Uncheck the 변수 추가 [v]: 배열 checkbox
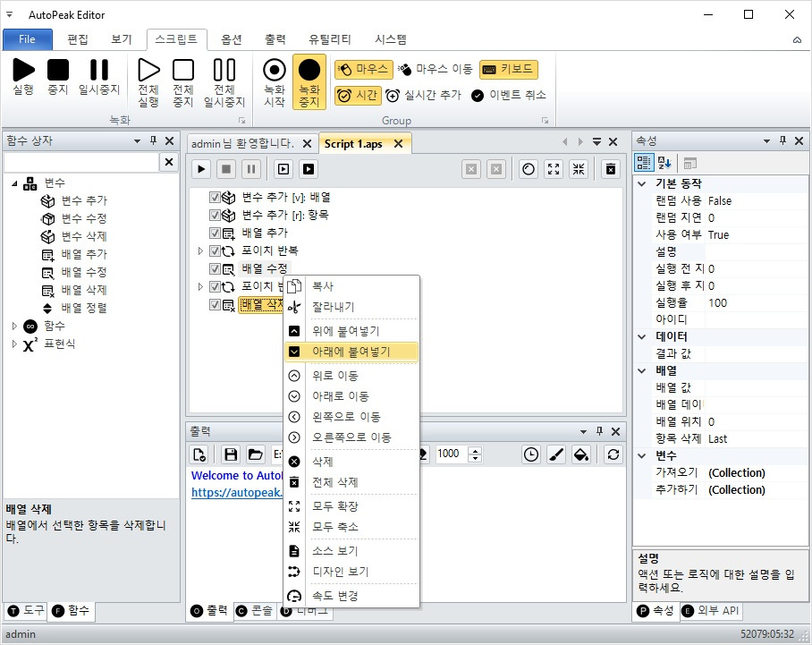This screenshot has height=645, width=812. [x=215, y=198]
